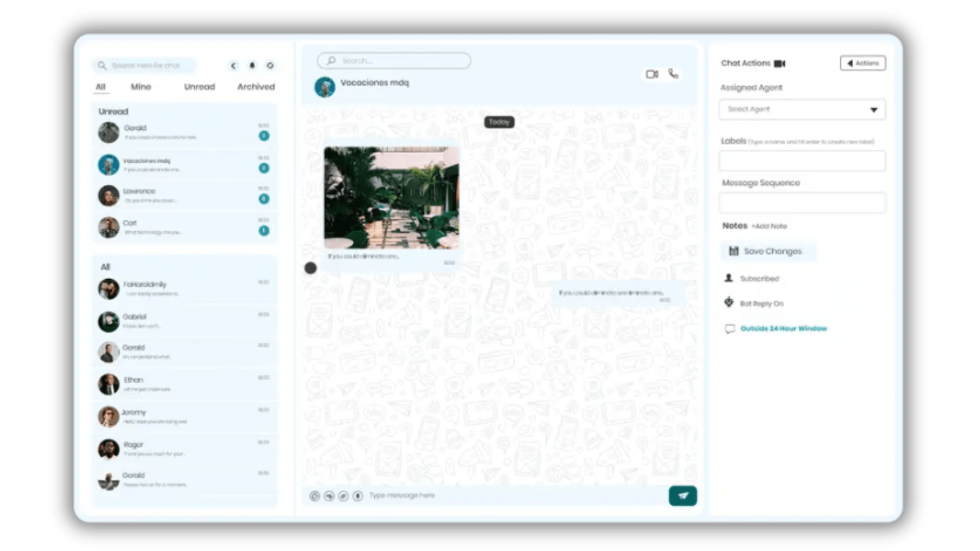Click the Subscribed person icon
Image resolution: width=980 pixels, height=551 pixels.
729,278
